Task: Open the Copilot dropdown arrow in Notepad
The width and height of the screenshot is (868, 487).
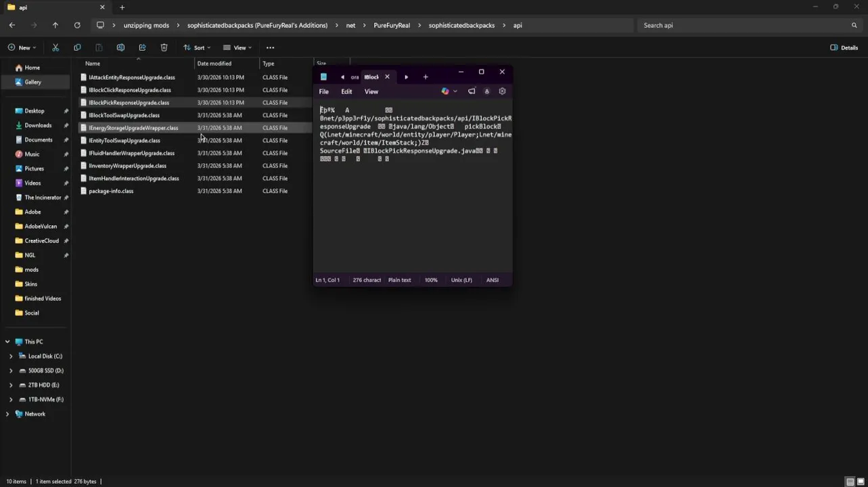Action: [x=455, y=91]
